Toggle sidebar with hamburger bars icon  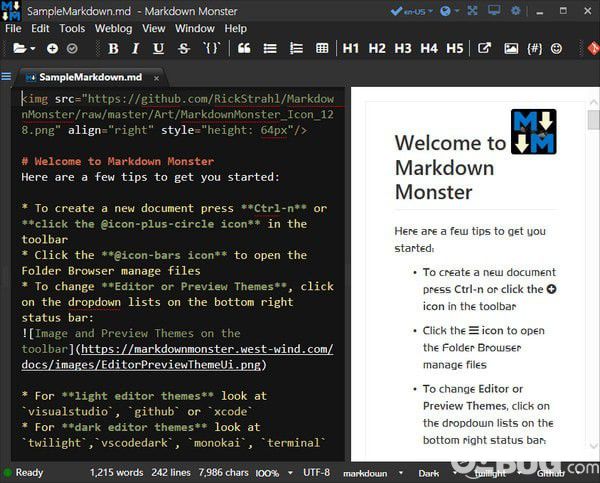point(6,77)
